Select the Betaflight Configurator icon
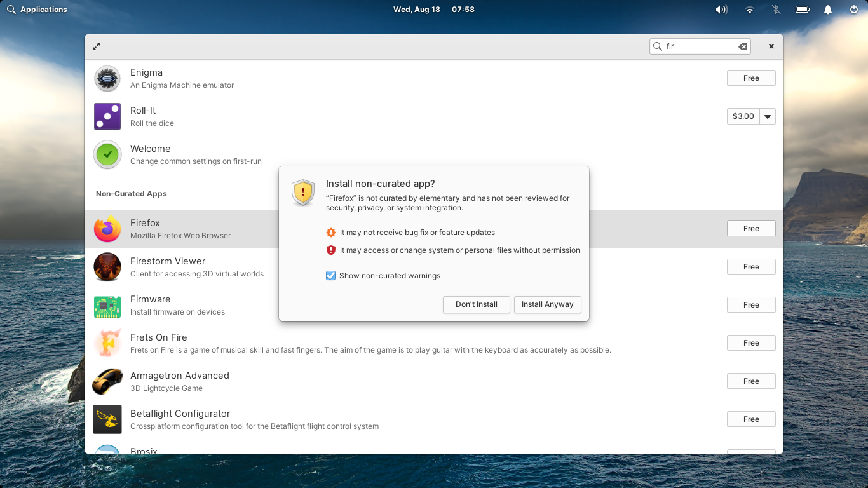Image resolution: width=868 pixels, height=488 pixels. click(x=107, y=419)
